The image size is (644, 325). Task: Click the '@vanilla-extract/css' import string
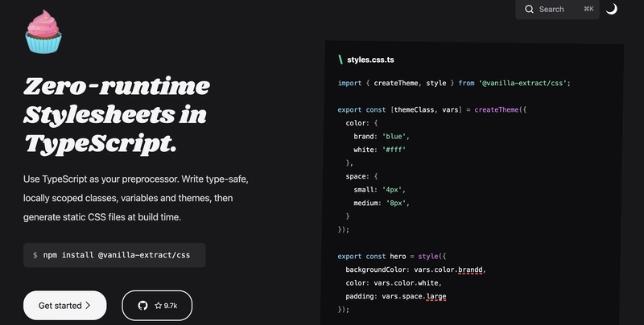coord(522,83)
